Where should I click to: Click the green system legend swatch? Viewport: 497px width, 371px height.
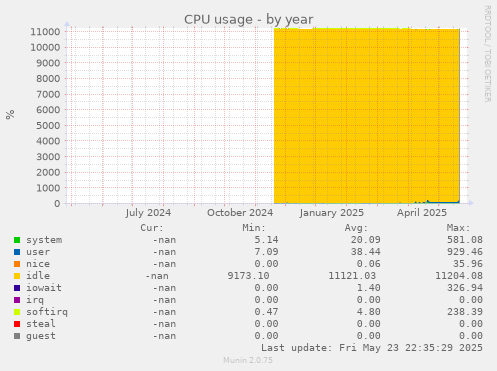pyautogui.click(x=17, y=240)
